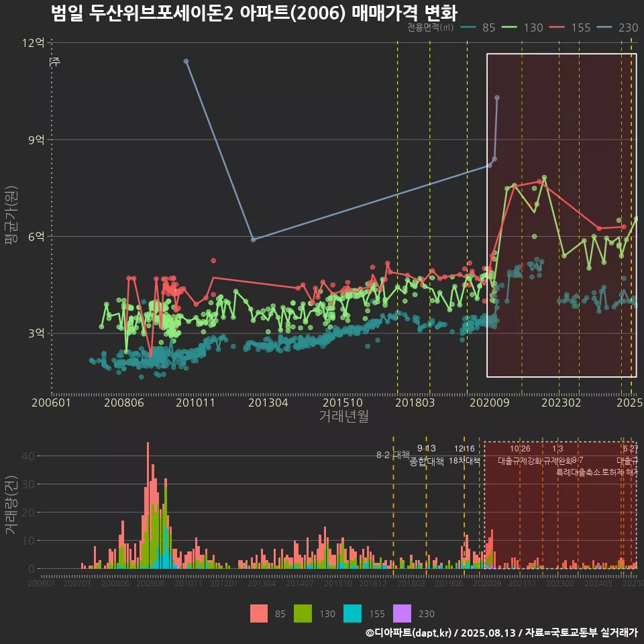The height and width of the screenshot is (644, 644).
Task: Click the 1·3 규제완화 policy label
Action: pos(557,455)
